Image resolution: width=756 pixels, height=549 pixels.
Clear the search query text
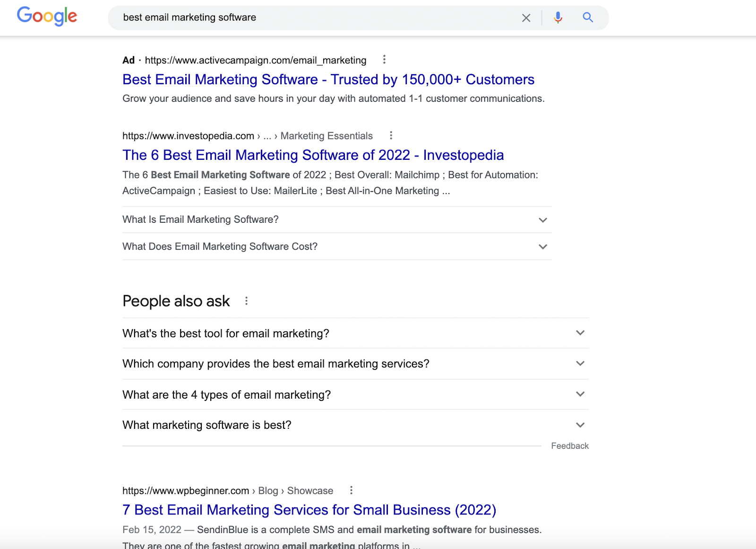(x=526, y=18)
